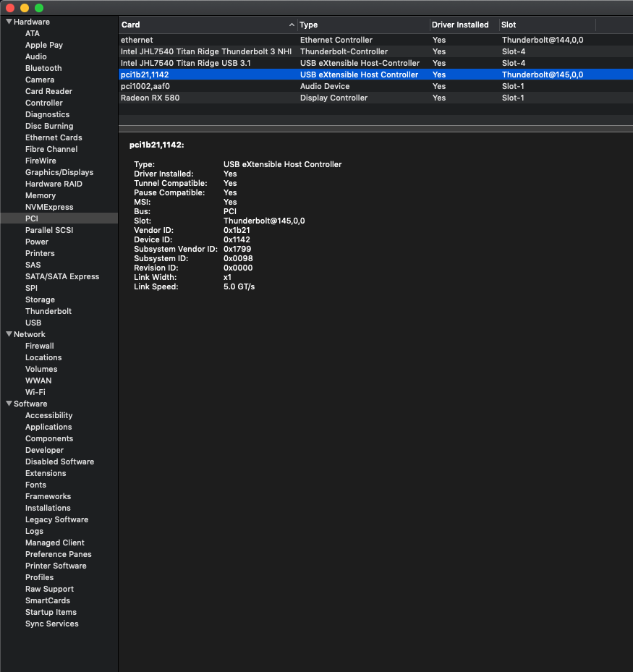This screenshot has height=672, width=633.
Task: Open the USB hardware category
Action: (33, 323)
